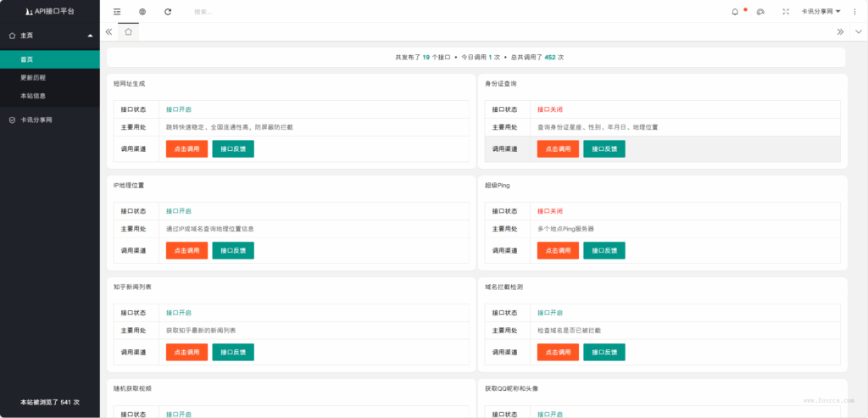Screen dimensions: 868x418
Task: Collapse the 主页 sidebar menu
Action: [x=50, y=36]
